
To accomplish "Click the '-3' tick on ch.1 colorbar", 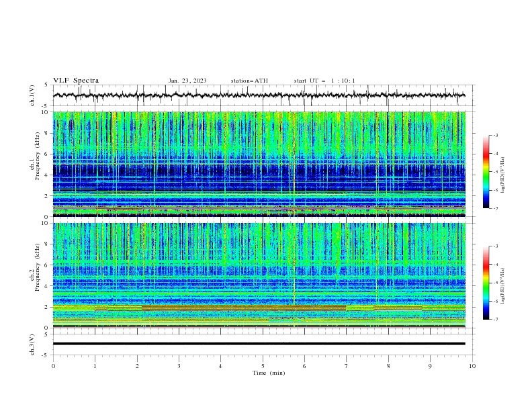I will coord(495,135).
